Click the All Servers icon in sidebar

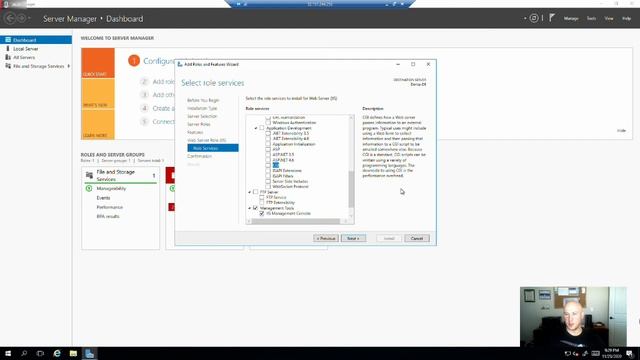pyautogui.click(x=8, y=57)
